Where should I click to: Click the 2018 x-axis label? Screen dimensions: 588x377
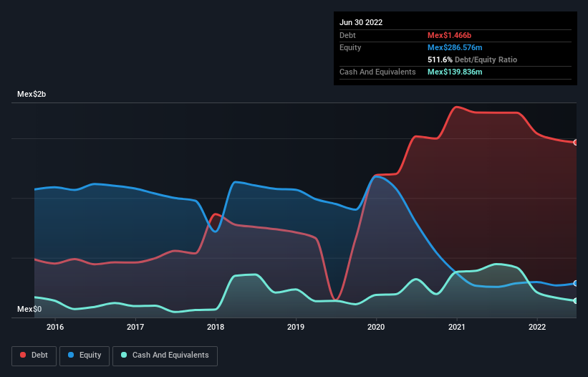click(216, 327)
